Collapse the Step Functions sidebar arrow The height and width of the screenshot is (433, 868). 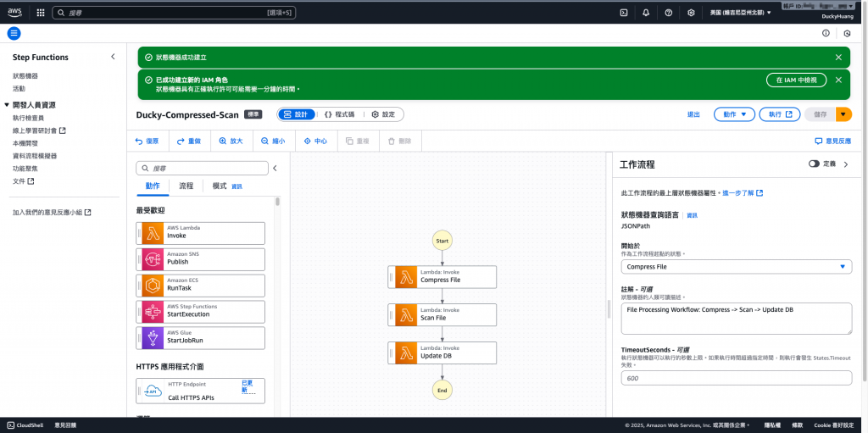113,57
